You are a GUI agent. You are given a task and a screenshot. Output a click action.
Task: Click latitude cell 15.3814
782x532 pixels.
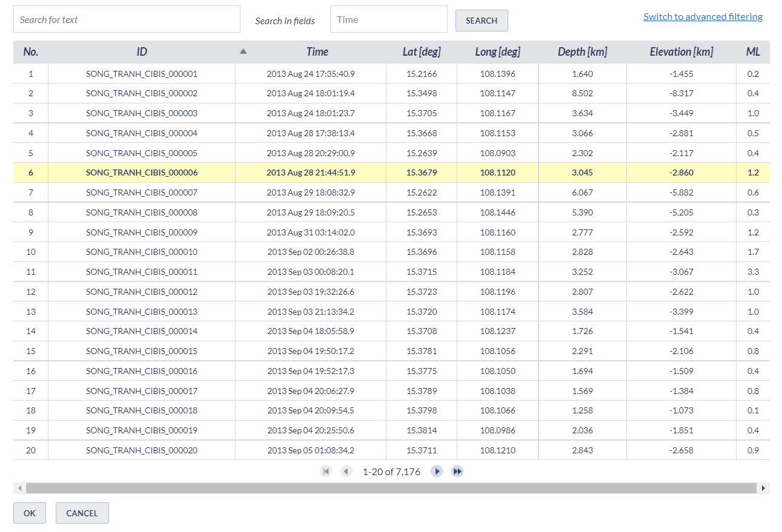pyautogui.click(x=422, y=430)
